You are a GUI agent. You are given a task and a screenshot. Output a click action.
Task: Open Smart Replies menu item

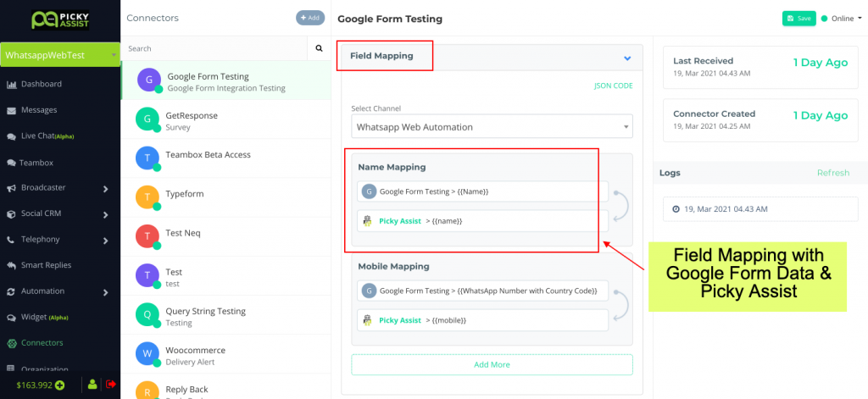tap(46, 265)
